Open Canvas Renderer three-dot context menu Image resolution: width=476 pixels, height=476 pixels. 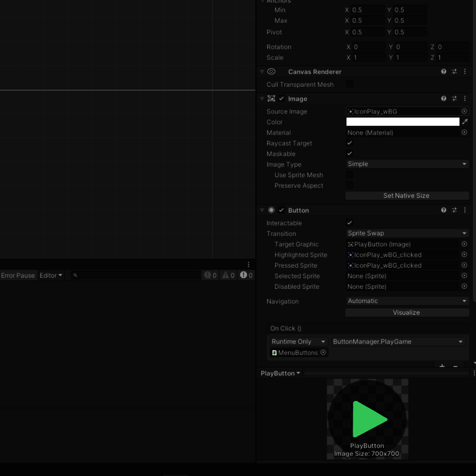[x=465, y=72]
